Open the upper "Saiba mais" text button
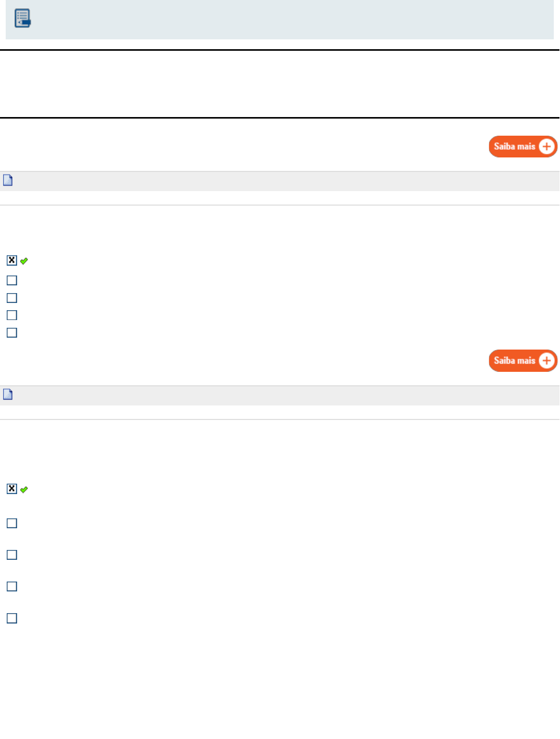The image size is (560, 739). pyautogui.click(x=514, y=147)
